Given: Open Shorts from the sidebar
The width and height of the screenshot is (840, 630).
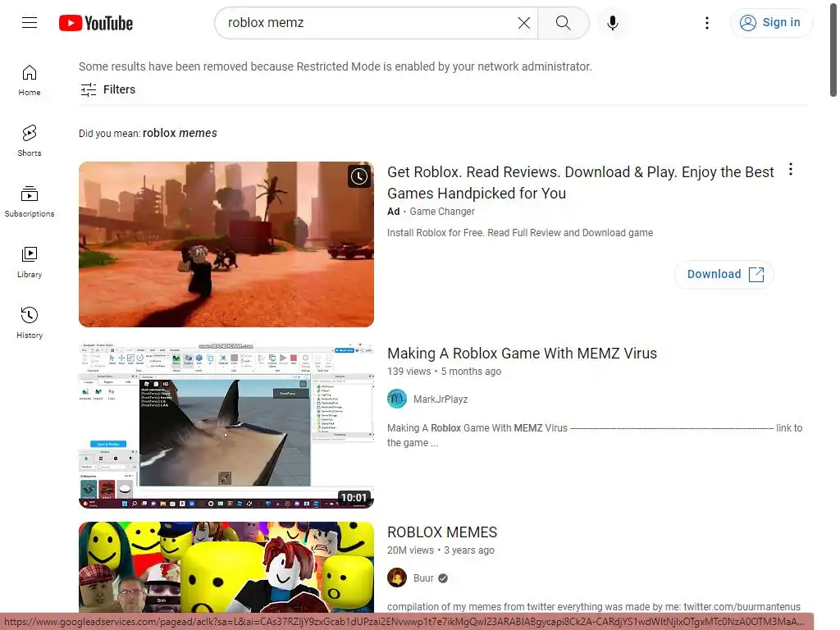Looking at the screenshot, I should pos(30,141).
